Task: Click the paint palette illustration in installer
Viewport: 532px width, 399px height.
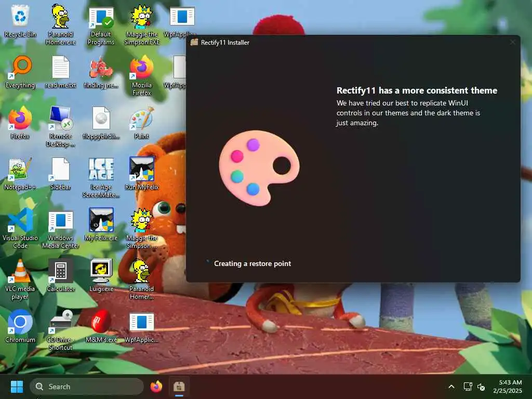Action: click(259, 168)
